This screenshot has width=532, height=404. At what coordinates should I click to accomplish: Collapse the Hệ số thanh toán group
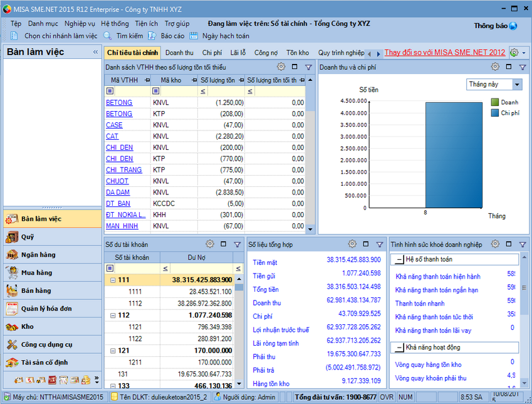click(399, 260)
